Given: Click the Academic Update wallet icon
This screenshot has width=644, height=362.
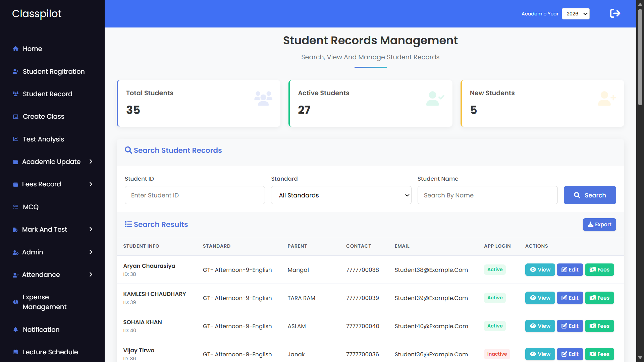Looking at the screenshot, I should click(x=15, y=162).
